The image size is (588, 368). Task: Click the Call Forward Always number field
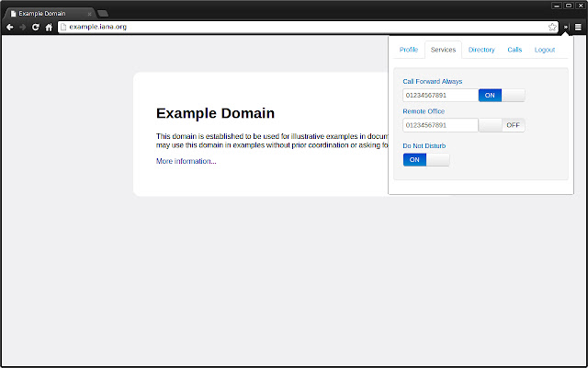click(x=440, y=96)
